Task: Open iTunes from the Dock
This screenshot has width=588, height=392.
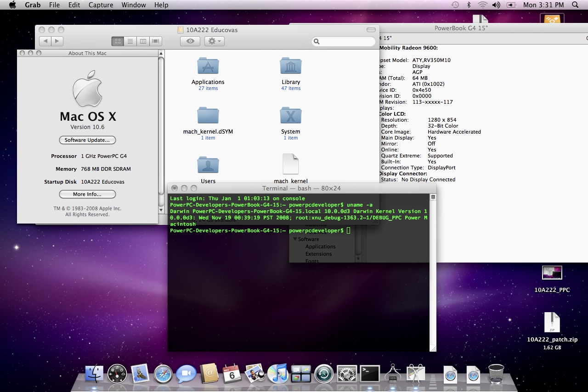Action: (x=277, y=374)
